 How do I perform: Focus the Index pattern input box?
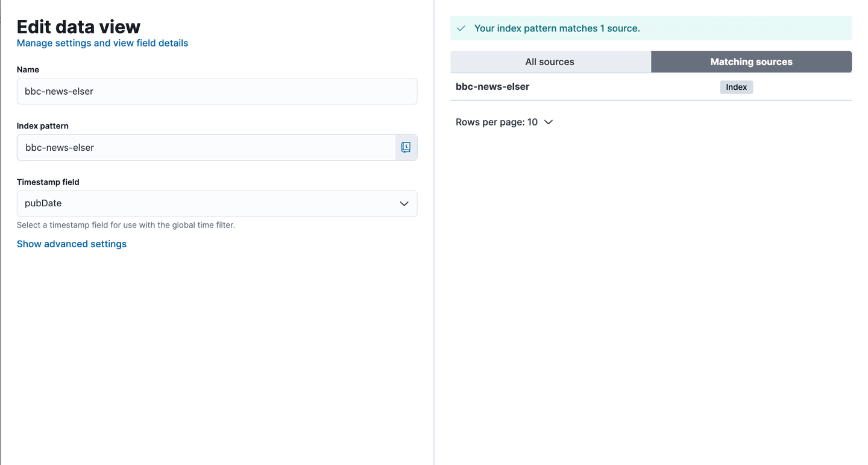pos(205,147)
